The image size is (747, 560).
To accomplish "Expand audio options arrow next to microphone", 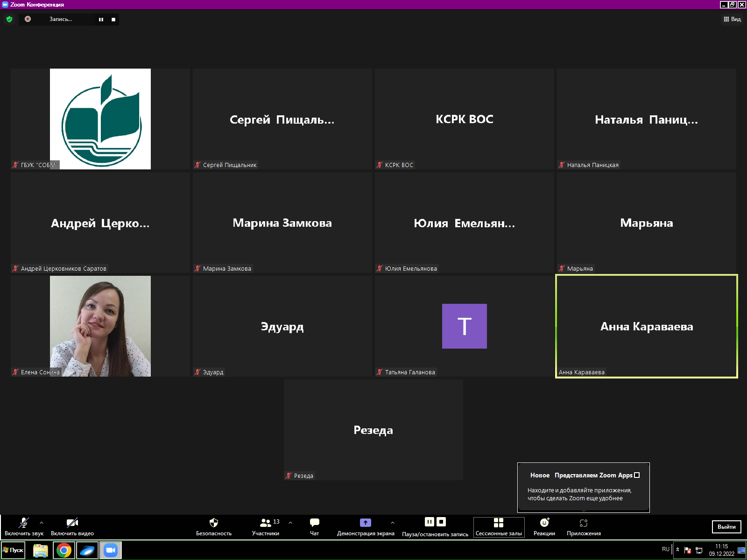I will tap(42, 523).
